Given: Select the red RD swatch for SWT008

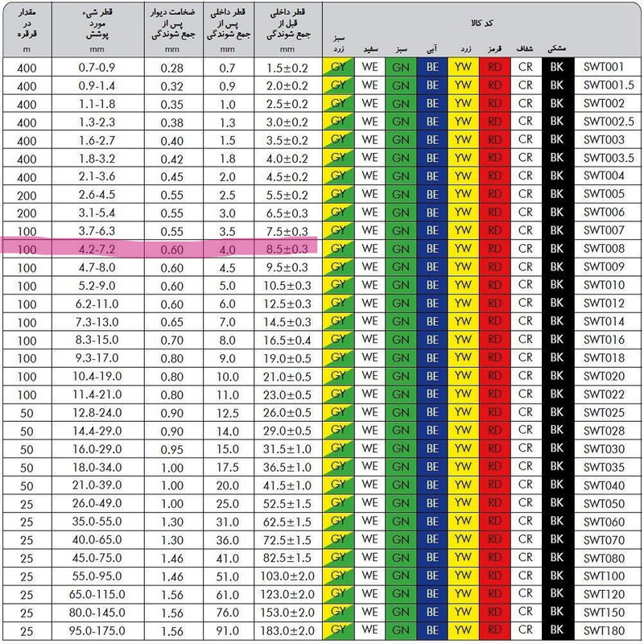Looking at the screenshot, I should [493, 248].
